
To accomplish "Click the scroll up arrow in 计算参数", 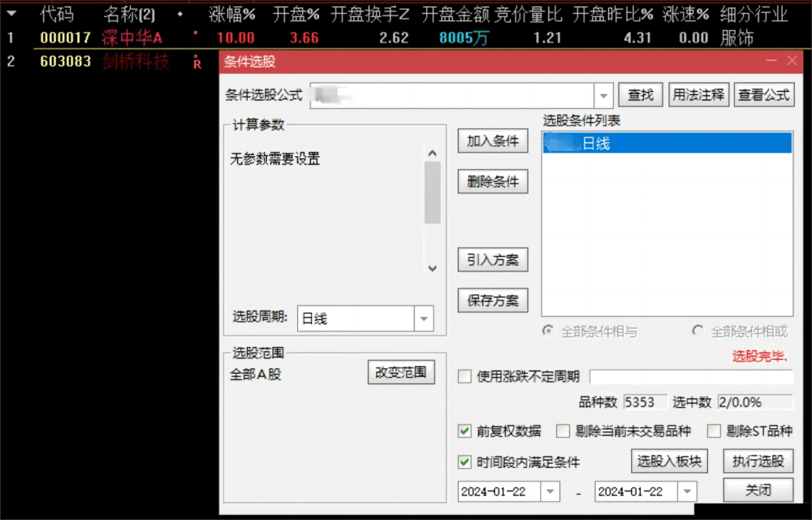I will (x=433, y=154).
